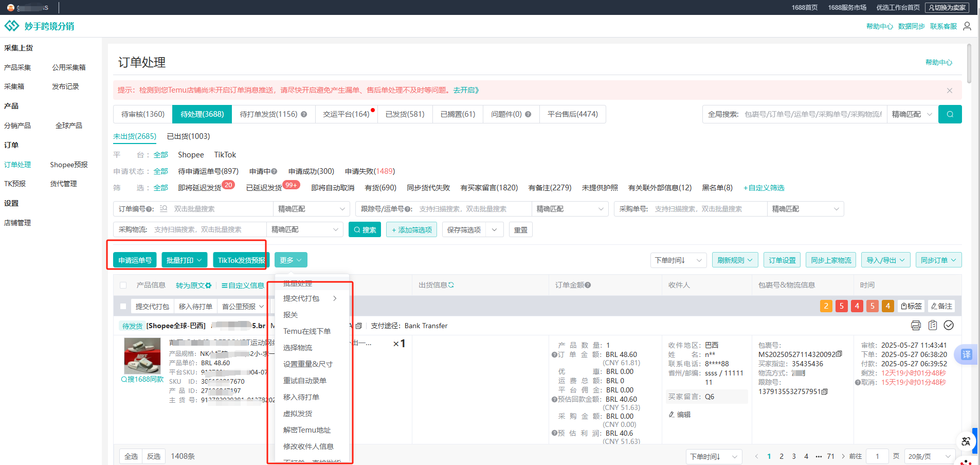Click the printer icon on the order row
The width and height of the screenshot is (980, 465).
click(x=916, y=325)
